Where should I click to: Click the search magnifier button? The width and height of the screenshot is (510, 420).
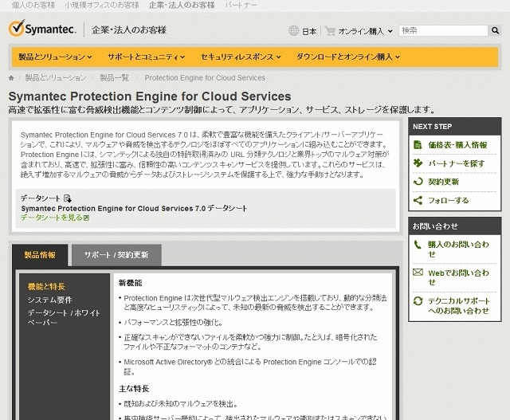click(495, 30)
